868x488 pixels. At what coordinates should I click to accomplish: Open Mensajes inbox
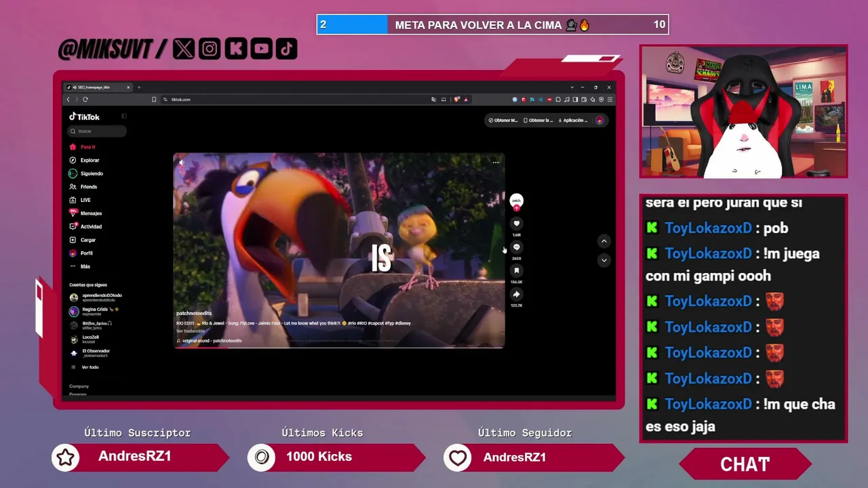pyautogui.click(x=85, y=213)
